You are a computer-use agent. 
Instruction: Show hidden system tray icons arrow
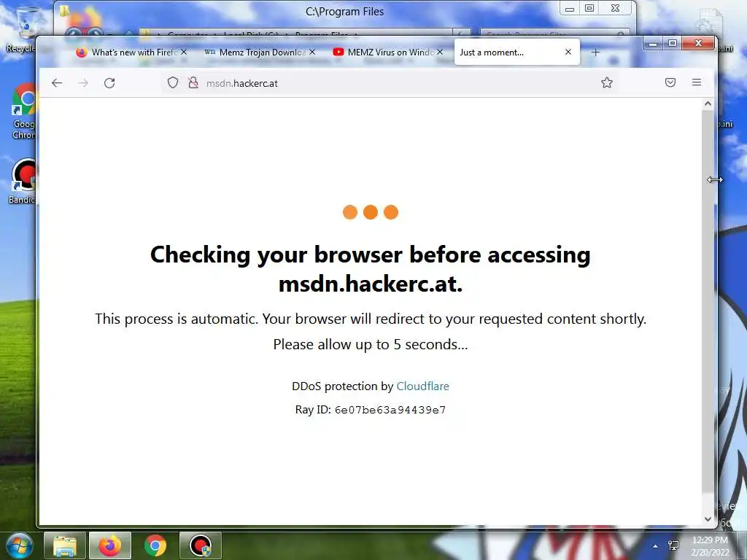point(656,546)
